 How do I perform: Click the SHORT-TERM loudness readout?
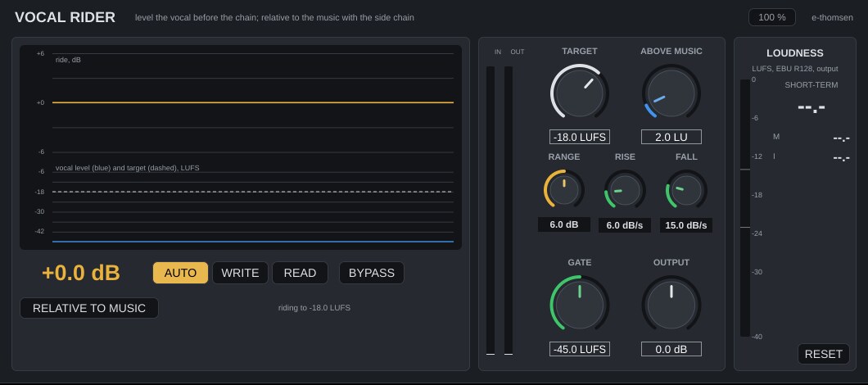tap(811, 107)
